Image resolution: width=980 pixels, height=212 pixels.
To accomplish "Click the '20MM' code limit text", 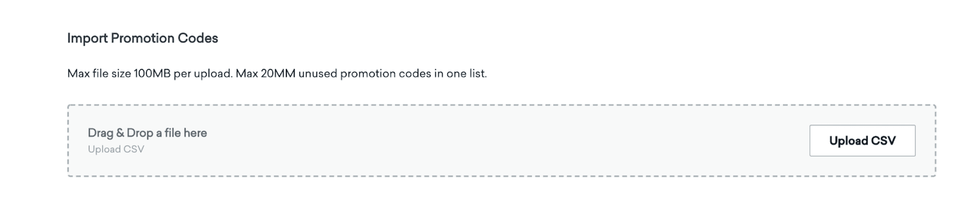I will [278, 74].
